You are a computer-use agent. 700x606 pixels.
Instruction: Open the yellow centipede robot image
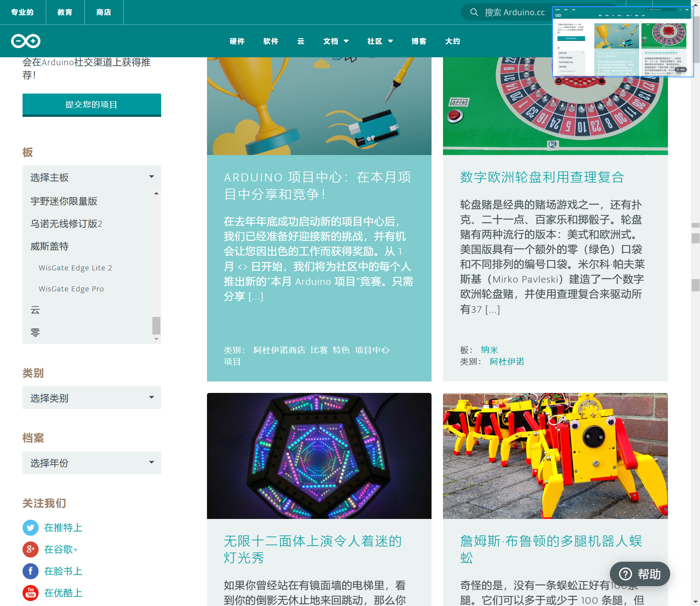555,456
